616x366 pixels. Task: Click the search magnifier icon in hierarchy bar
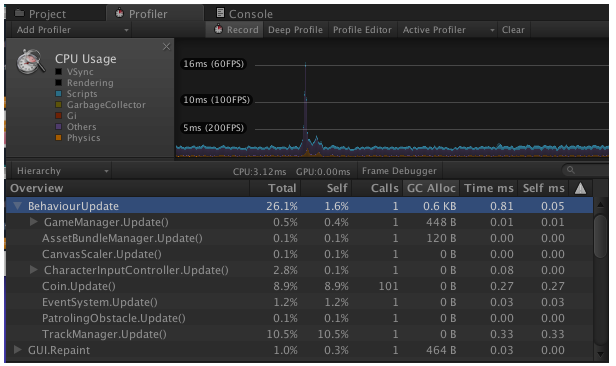pyautogui.click(x=571, y=170)
